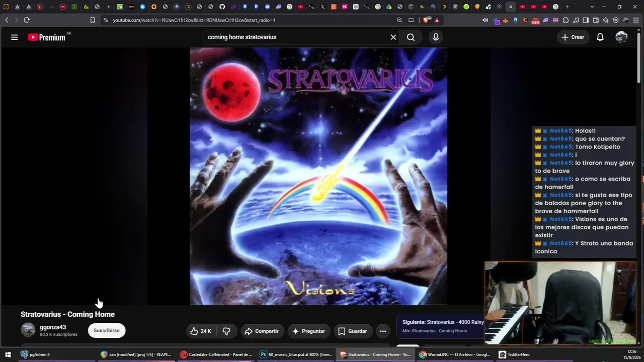Open Leo AI sparkle icon
The height and width of the screenshot is (362, 644).
coord(606,20)
